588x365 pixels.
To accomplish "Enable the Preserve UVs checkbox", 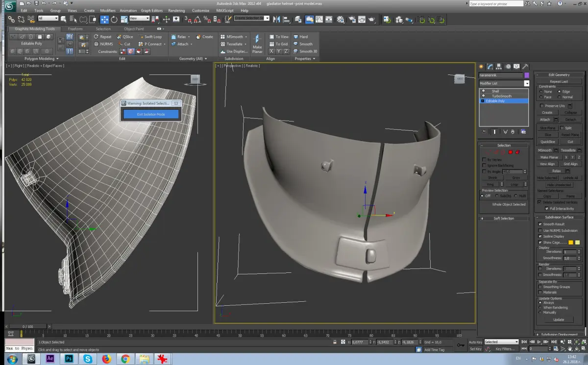I will coord(541,106).
